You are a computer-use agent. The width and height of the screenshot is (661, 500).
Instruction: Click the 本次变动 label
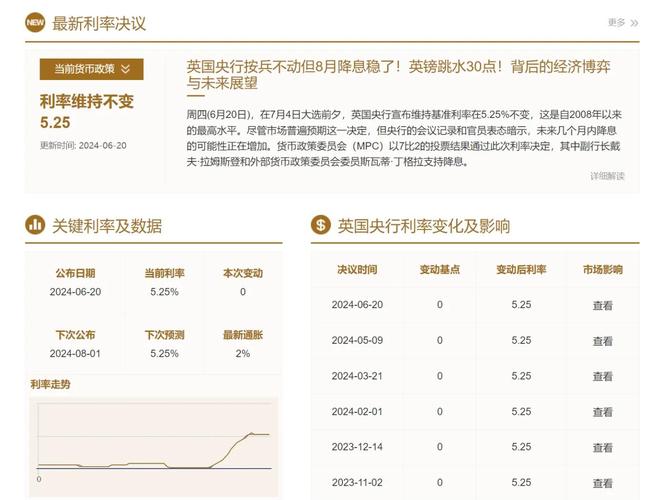click(243, 273)
